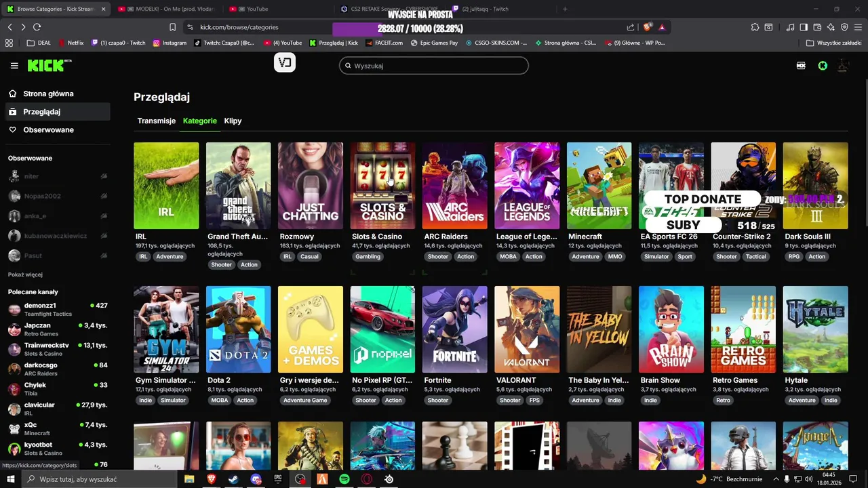Open a new browser tab with plus button
868x488 pixels.
565,9
